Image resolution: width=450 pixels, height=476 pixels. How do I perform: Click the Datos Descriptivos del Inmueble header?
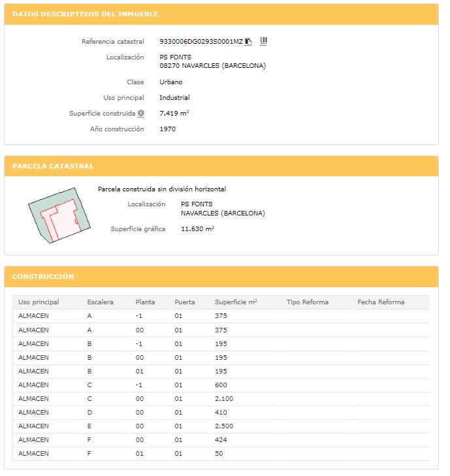85,14
